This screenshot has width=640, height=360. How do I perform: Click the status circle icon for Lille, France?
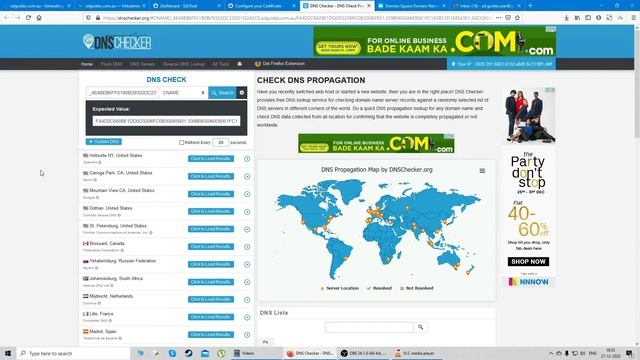point(247,317)
